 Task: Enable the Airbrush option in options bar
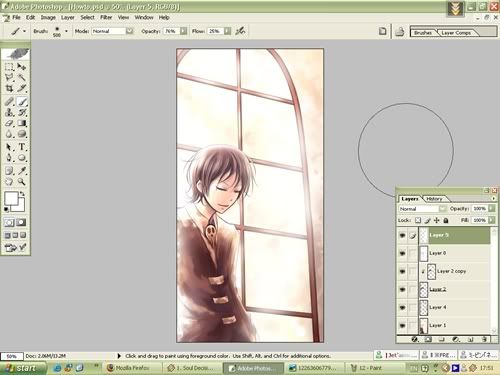(x=240, y=31)
